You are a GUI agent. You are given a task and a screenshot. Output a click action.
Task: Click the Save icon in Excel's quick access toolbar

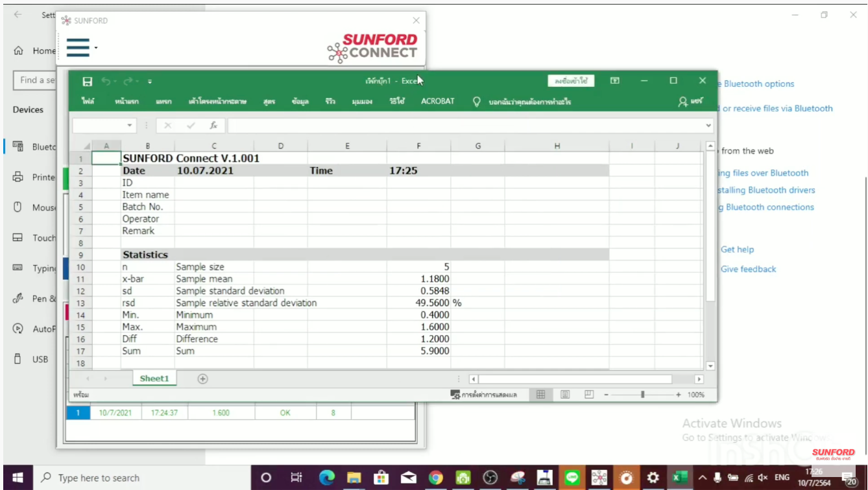point(88,82)
